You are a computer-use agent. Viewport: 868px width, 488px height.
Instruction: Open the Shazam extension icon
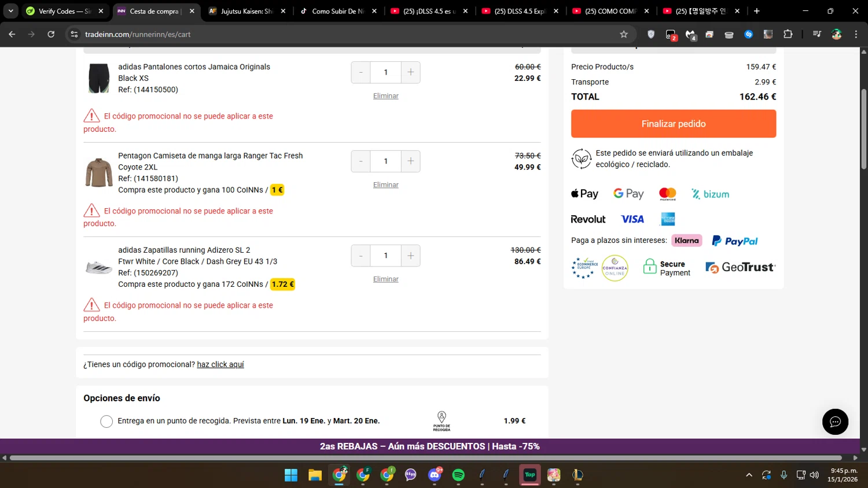coord(748,34)
